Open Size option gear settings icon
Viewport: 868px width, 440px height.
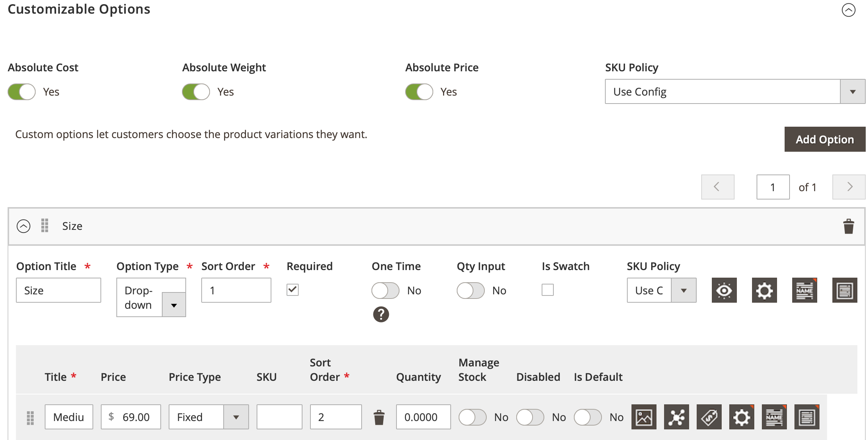pos(764,290)
